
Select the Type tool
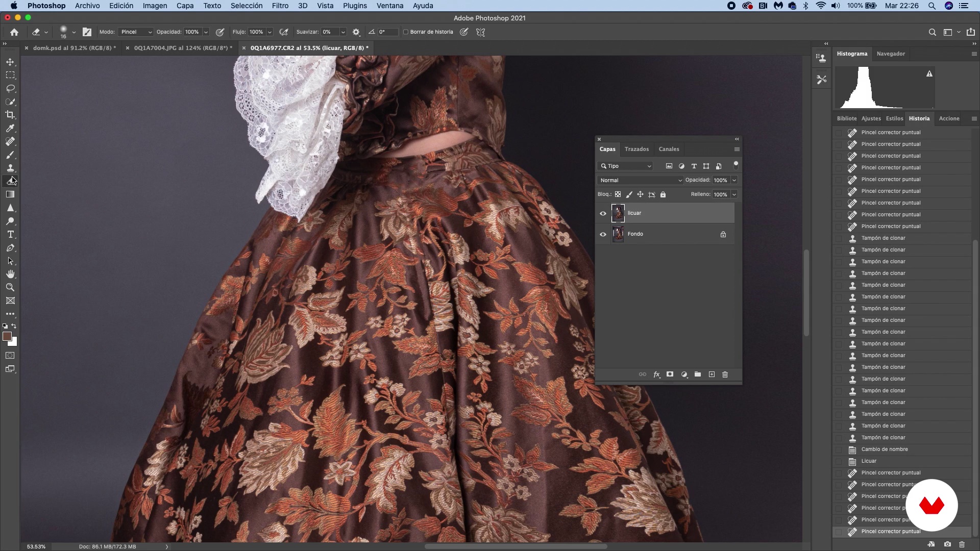coord(10,234)
